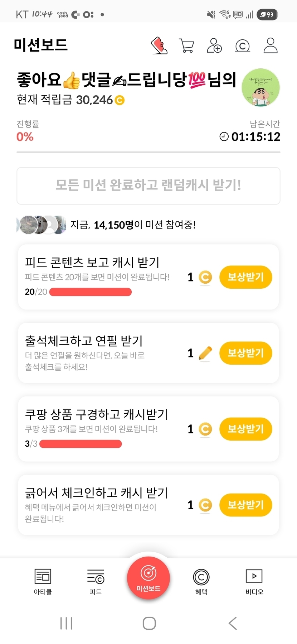Select the 미션보드 center tab
This screenshot has height=644, width=297.
click(148, 577)
